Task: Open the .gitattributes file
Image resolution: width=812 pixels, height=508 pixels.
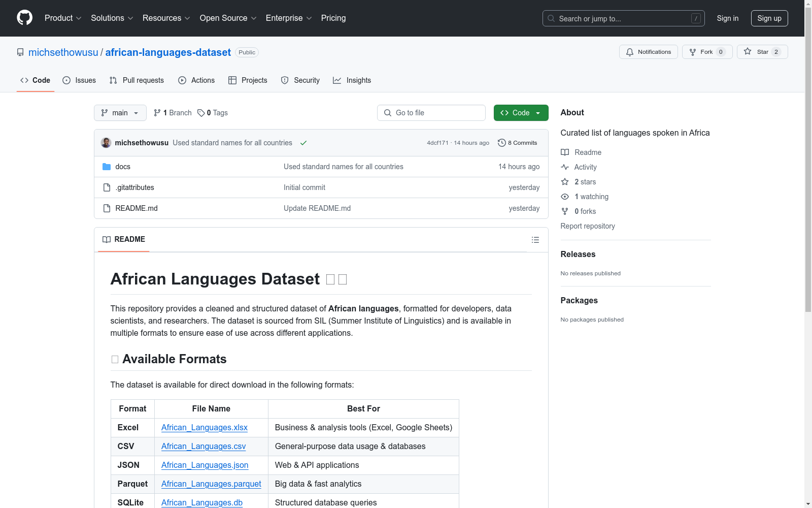Action: pos(134,187)
